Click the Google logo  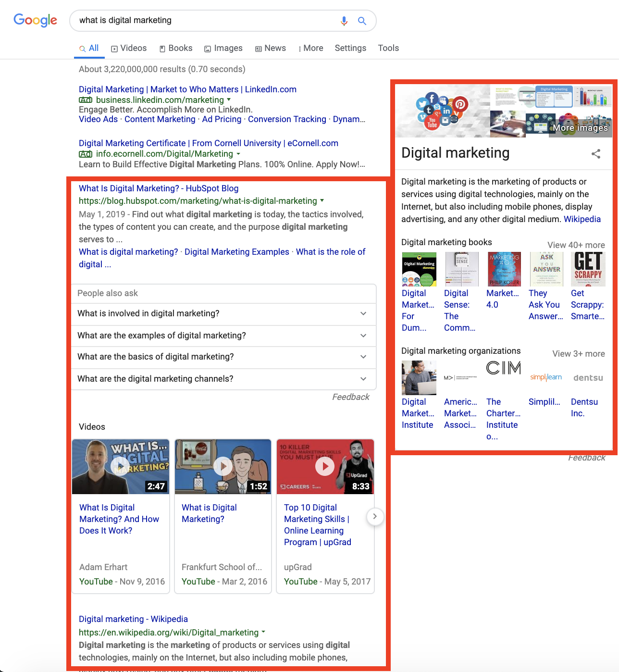point(35,20)
